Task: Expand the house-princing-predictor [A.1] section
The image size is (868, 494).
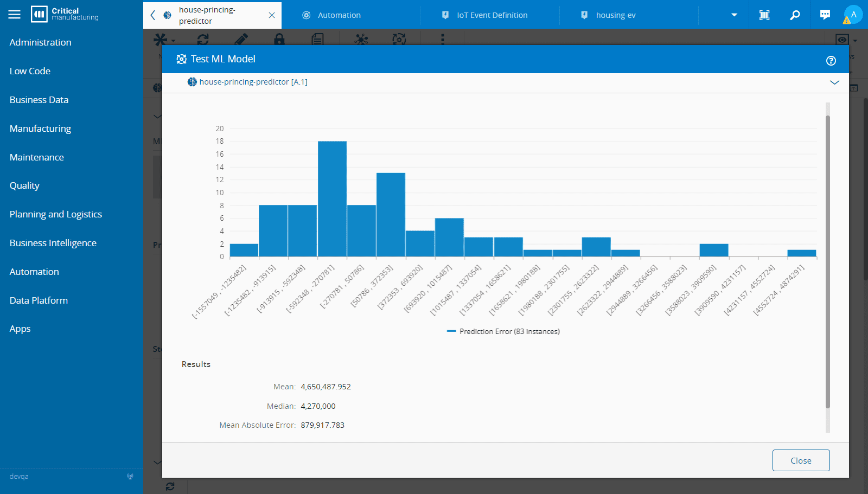Action: [x=834, y=82]
